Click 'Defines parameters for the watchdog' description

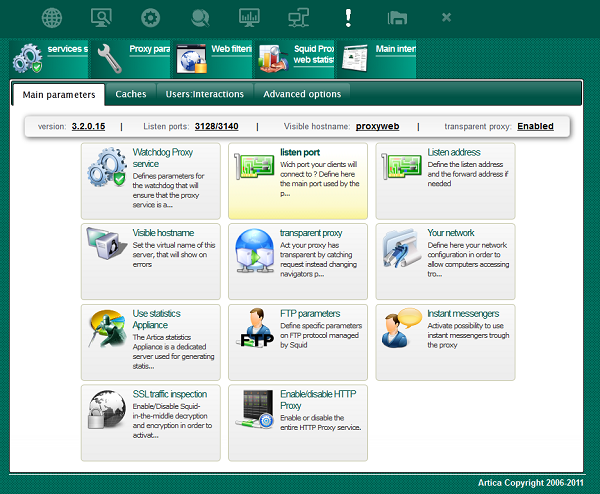tap(168, 191)
